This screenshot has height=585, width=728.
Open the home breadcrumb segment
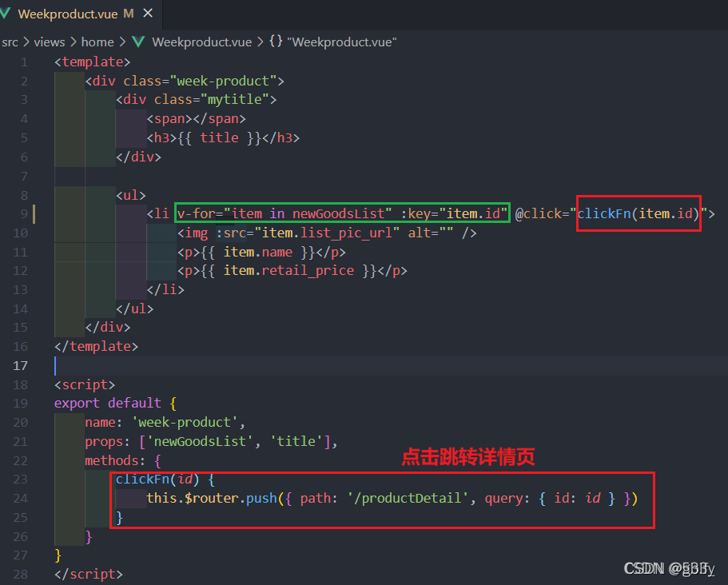pyautogui.click(x=97, y=42)
